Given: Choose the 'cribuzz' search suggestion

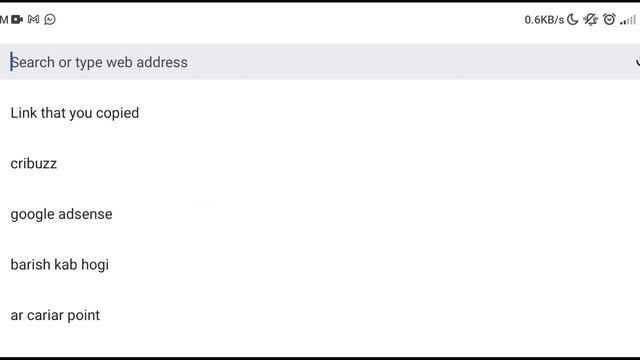Looking at the screenshot, I should click(33, 164).
